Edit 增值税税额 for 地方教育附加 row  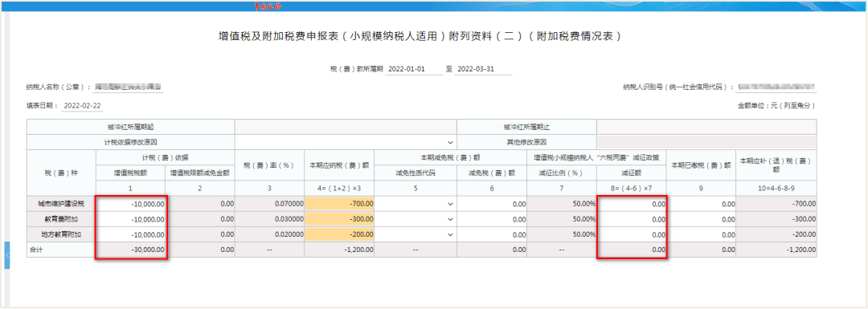point(131,234)
